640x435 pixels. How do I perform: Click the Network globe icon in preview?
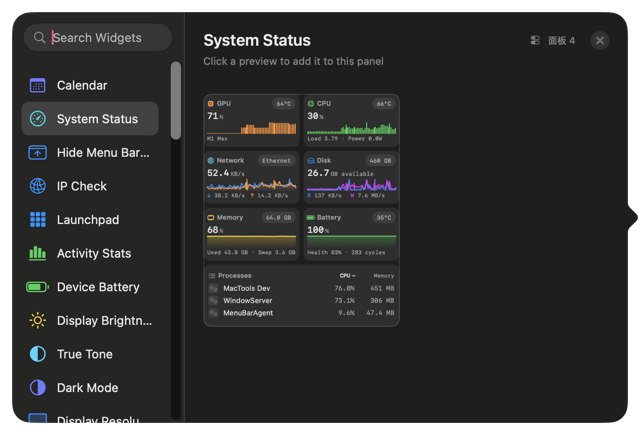click(x=211, y=160)
